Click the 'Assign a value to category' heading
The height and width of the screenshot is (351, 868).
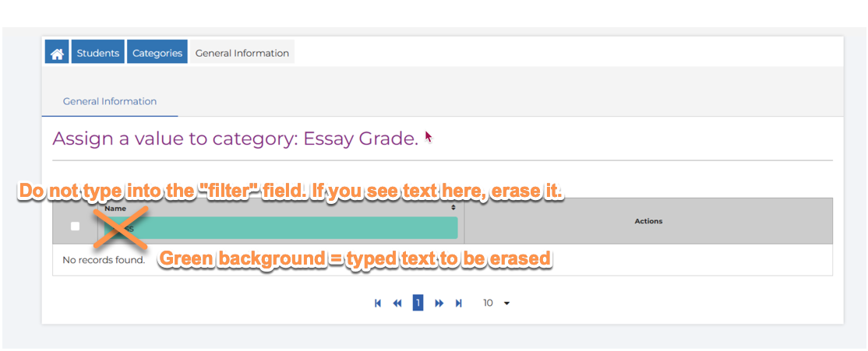[235, 139]
